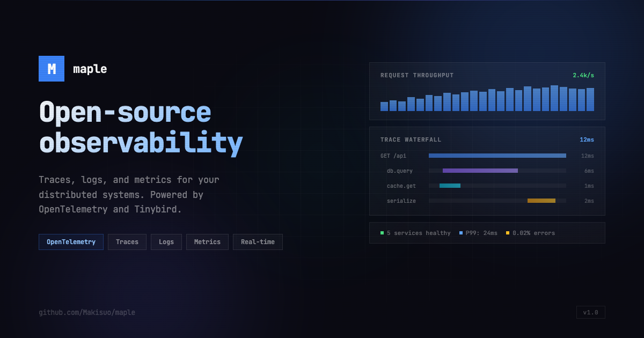Image resolution: width=644 pixels, height=338 pixels.
Task: Select the Real-time tag
Action: [258, 242]
